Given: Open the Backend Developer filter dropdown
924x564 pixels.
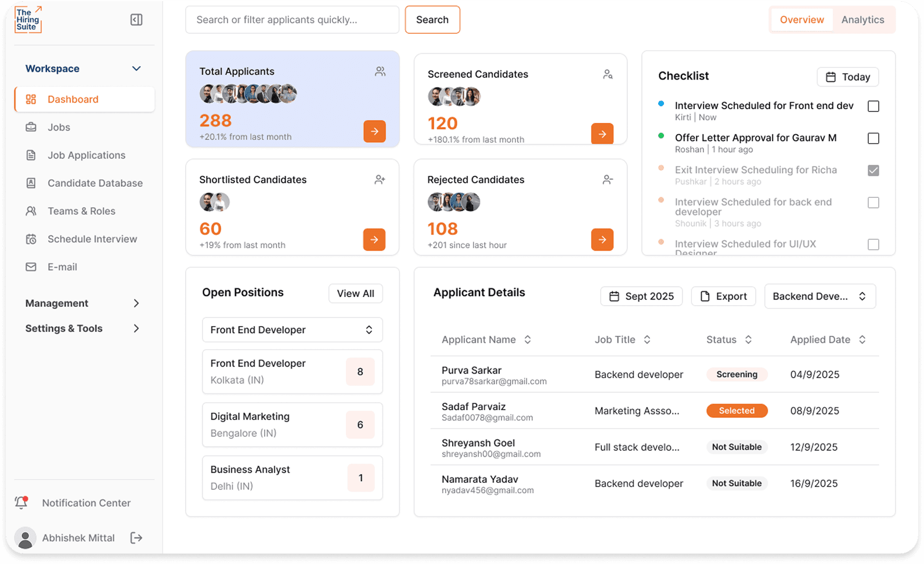Looking at the screenshot, I should (820, 296).
